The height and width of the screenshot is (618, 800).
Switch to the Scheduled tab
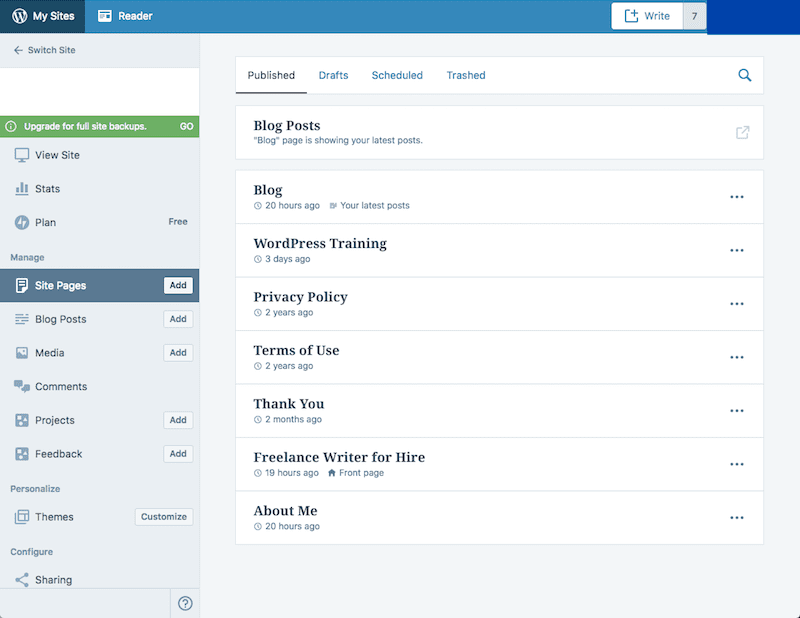click(397, 76)
